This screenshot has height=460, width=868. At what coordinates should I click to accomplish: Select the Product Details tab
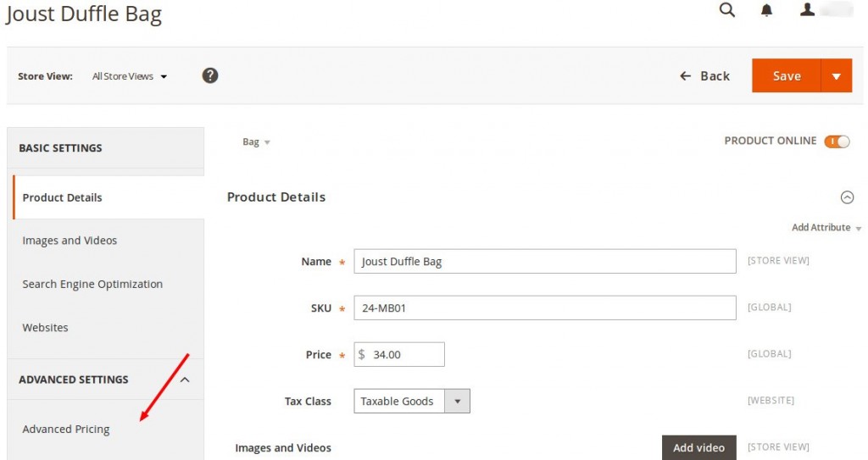(62, 197)
